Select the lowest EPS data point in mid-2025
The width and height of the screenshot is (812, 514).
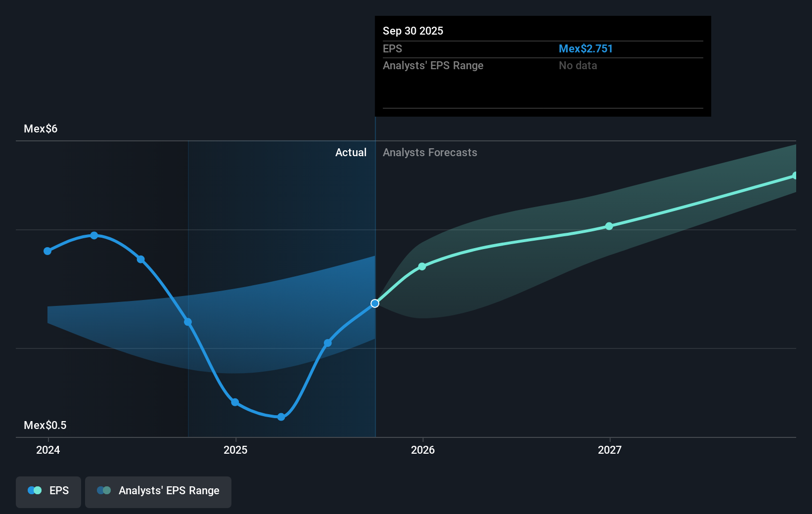280,417
